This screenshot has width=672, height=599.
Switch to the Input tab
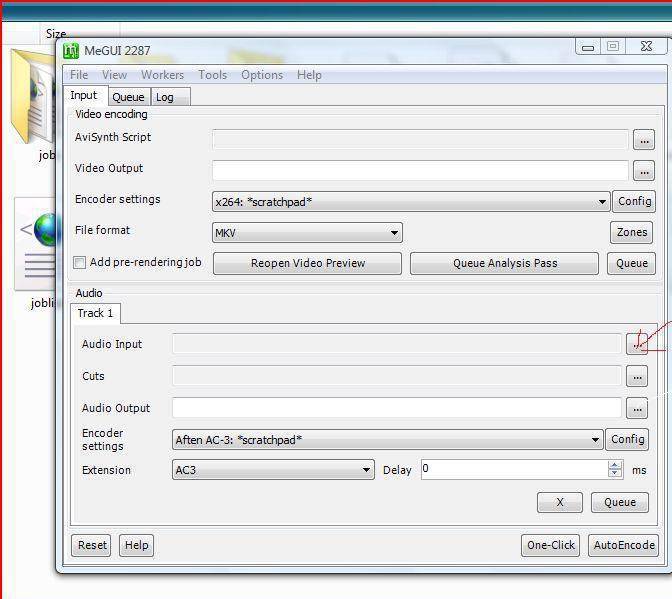tap(84, 96)
